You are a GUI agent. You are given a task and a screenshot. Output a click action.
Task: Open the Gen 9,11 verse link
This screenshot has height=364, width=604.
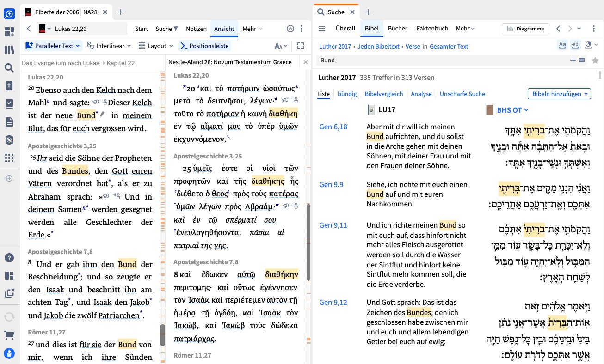333,225
